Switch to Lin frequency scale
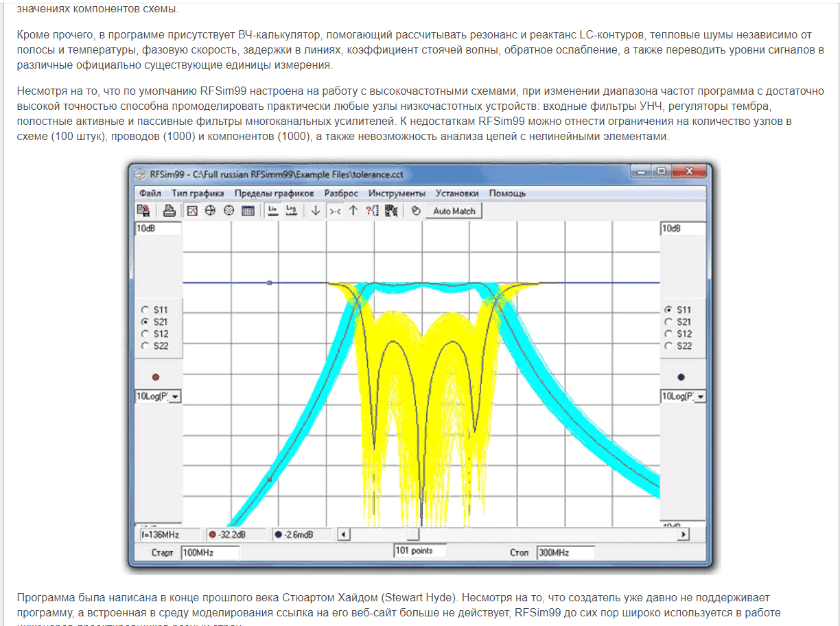This screenshot has height=626, width=840. click(272, 211)
